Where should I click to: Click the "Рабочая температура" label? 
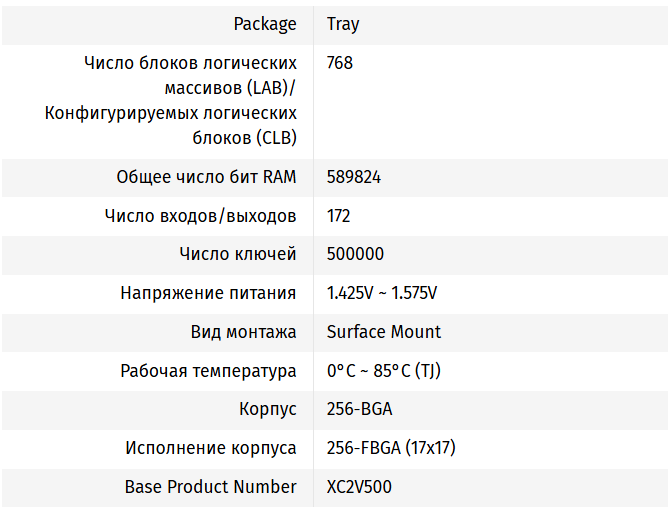coord(208,371)
